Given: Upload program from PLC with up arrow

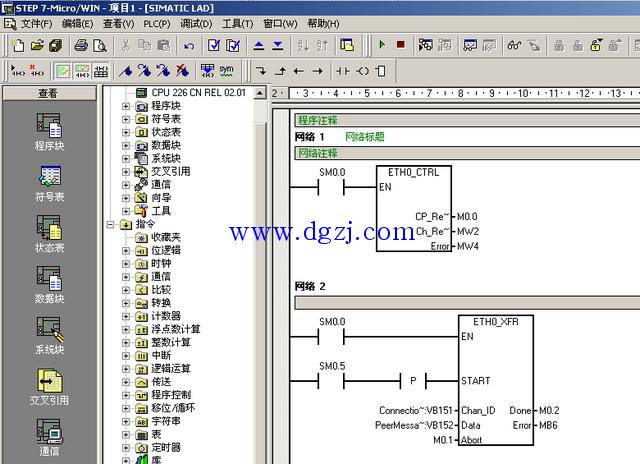Looking at the screenshot, I should point(259,45).
